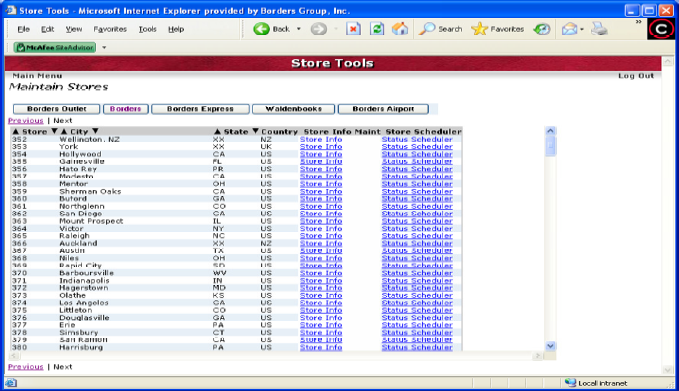
Task: Click store number 364
Action: pyautogui.click(x=19, y=228)
